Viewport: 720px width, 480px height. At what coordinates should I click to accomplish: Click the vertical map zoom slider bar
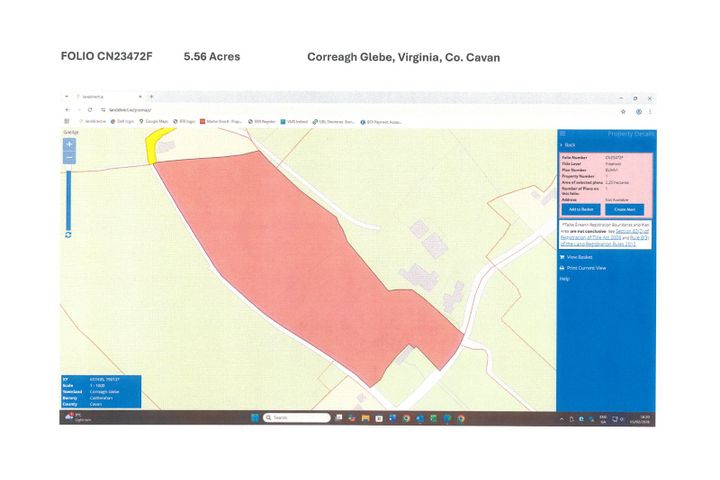click(68, 195)
